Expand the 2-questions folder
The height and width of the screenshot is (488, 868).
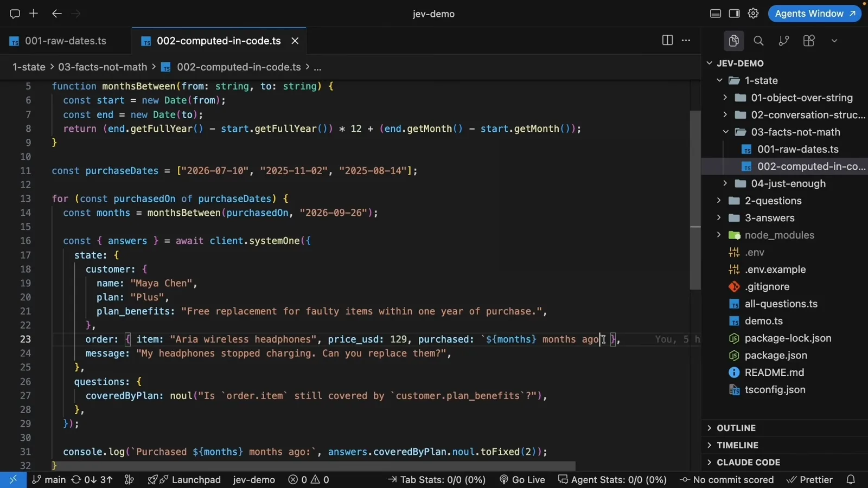pos(784,201)
